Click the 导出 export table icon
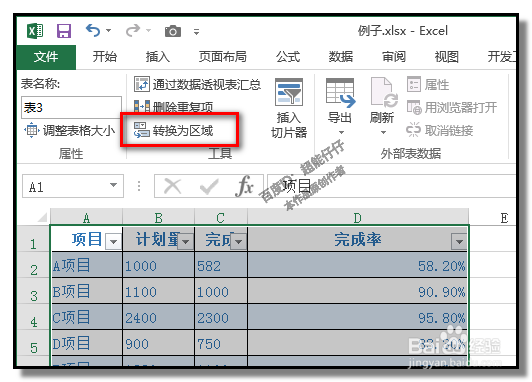 coord(340,92)
